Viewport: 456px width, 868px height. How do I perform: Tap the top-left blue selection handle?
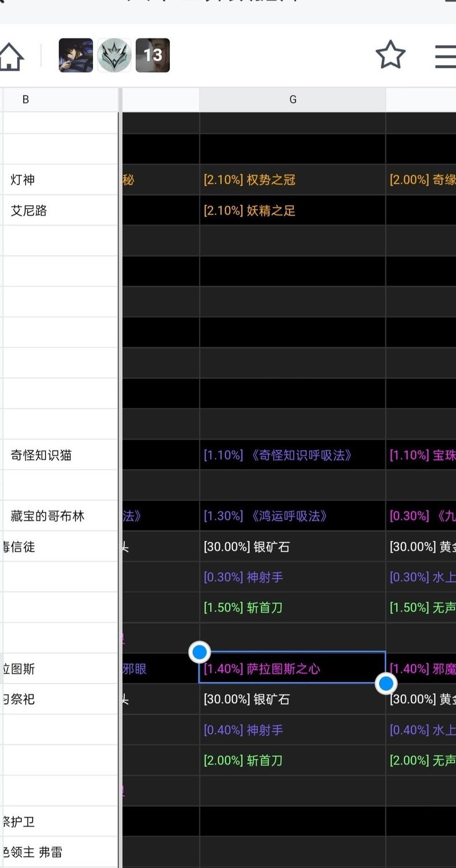click(x=199, y=652)
